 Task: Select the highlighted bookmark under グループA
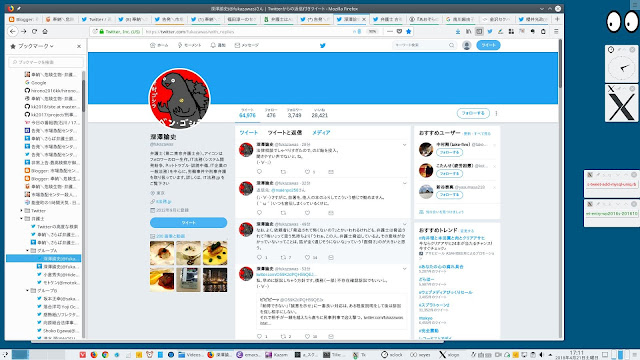[x=43, y=258]
